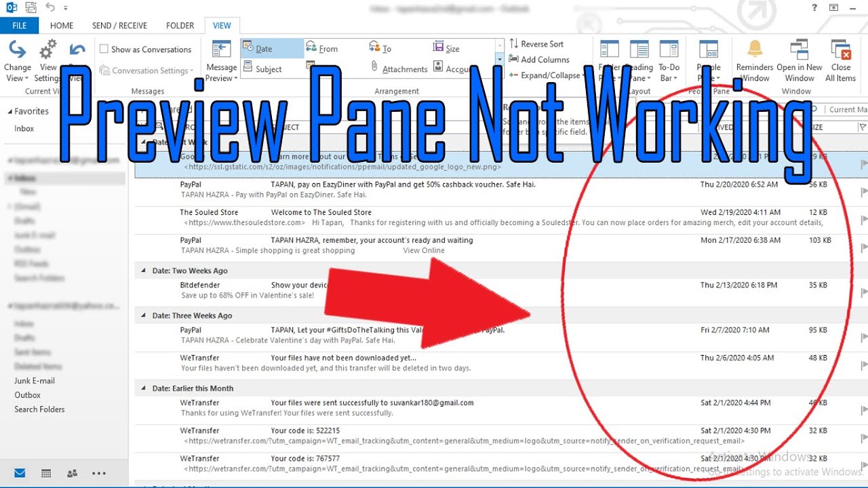Viewport: 868px width, 488px height.
Task: Open the Outbox folder
Action: point(28,394)
